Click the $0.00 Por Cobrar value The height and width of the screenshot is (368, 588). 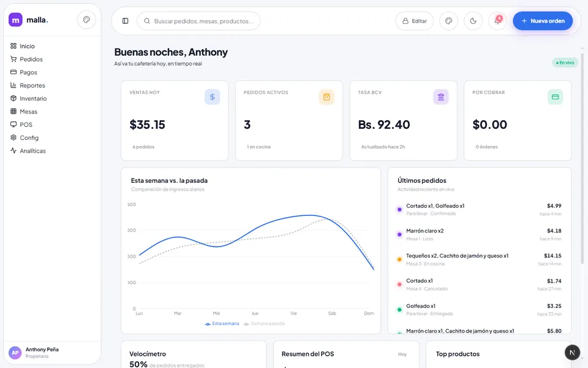(x=490, y=125)
